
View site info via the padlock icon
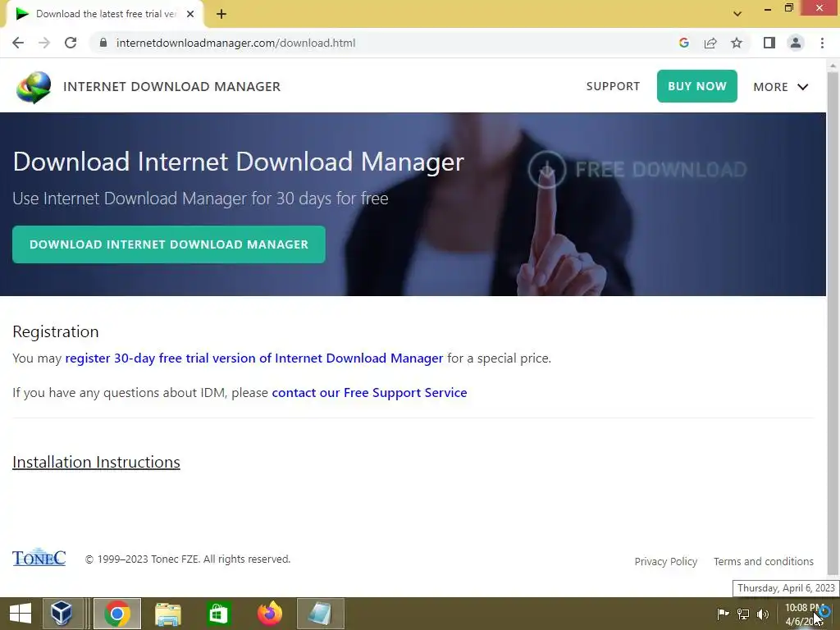[103, 43]
